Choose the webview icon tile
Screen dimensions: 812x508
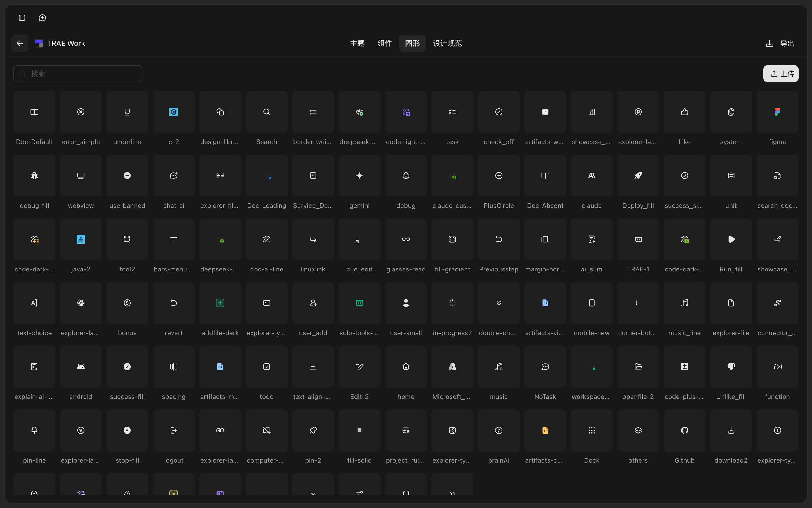point(81,176)
